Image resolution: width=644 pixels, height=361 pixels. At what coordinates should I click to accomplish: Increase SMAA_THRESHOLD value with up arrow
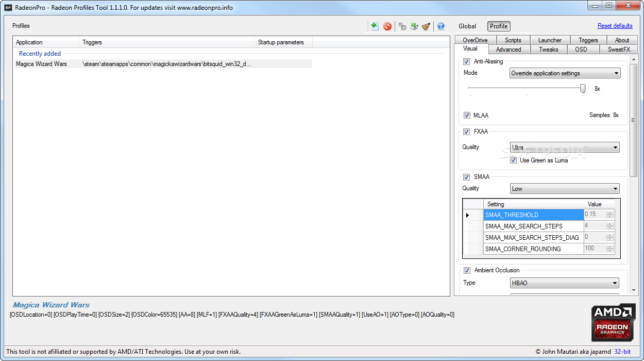610,213
